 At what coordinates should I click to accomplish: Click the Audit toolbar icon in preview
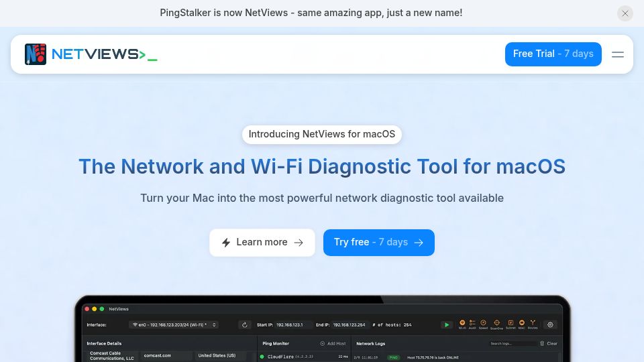click(472, 324)
